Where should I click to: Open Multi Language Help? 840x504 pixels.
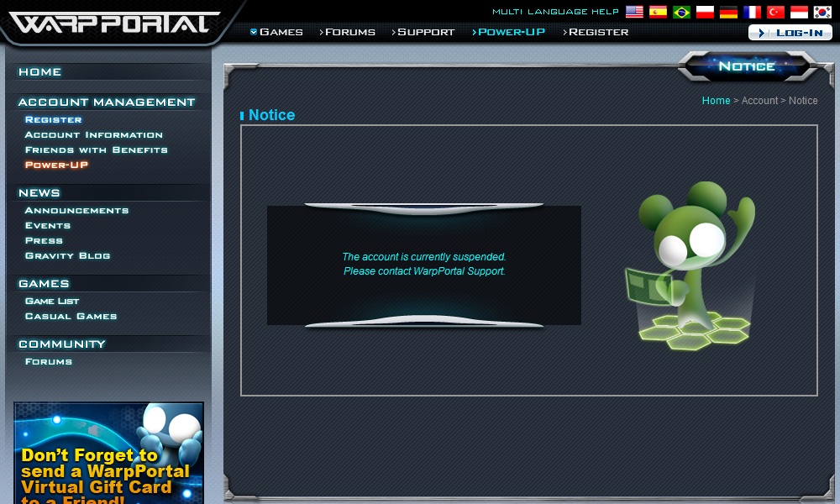tap(555, 12)
